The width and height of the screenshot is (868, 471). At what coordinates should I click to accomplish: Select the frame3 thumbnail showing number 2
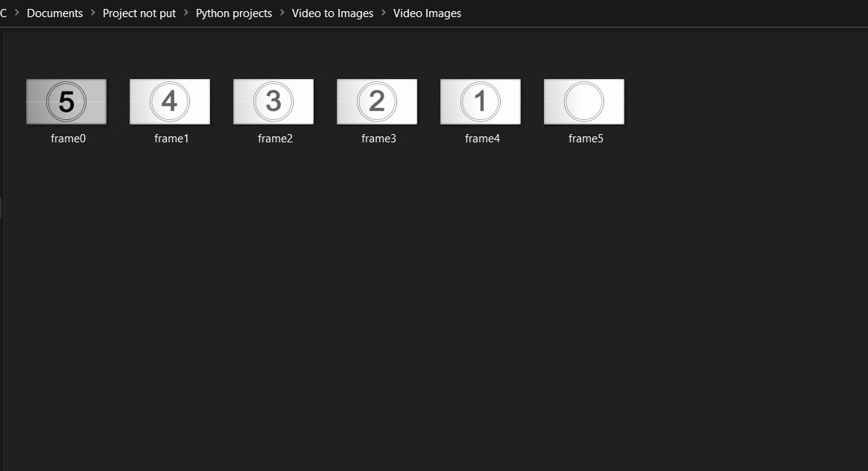coord(377,102)
